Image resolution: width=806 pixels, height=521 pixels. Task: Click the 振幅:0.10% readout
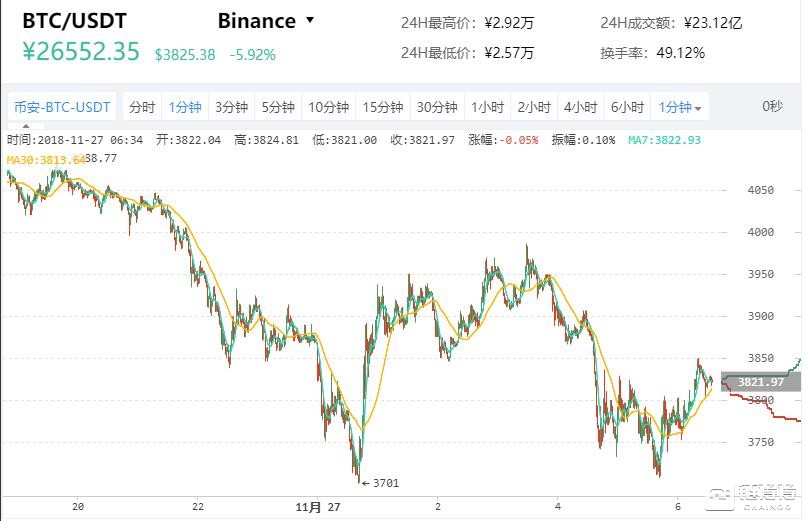pos(583,140)
